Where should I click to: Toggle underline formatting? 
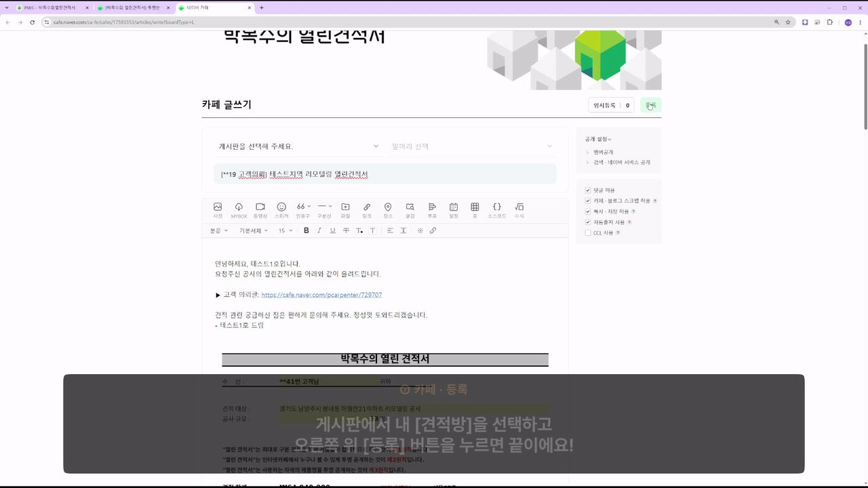click(332, 230)
